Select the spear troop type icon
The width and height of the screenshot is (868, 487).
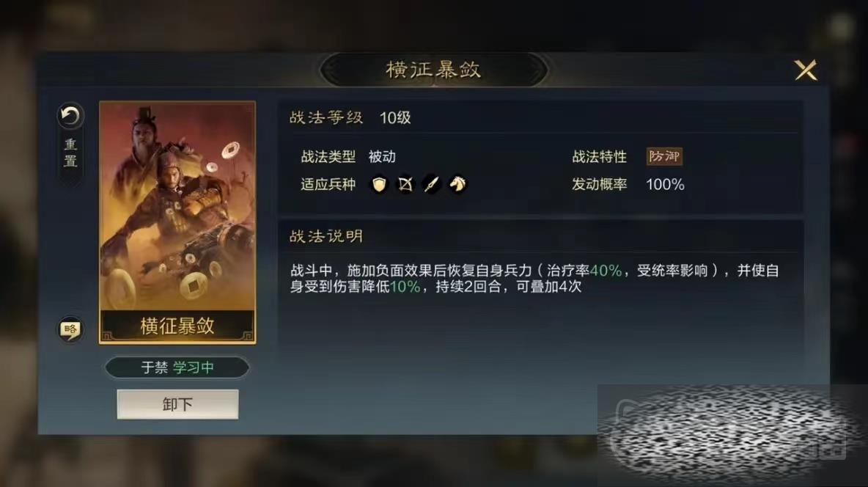click(x=431, y=184)
